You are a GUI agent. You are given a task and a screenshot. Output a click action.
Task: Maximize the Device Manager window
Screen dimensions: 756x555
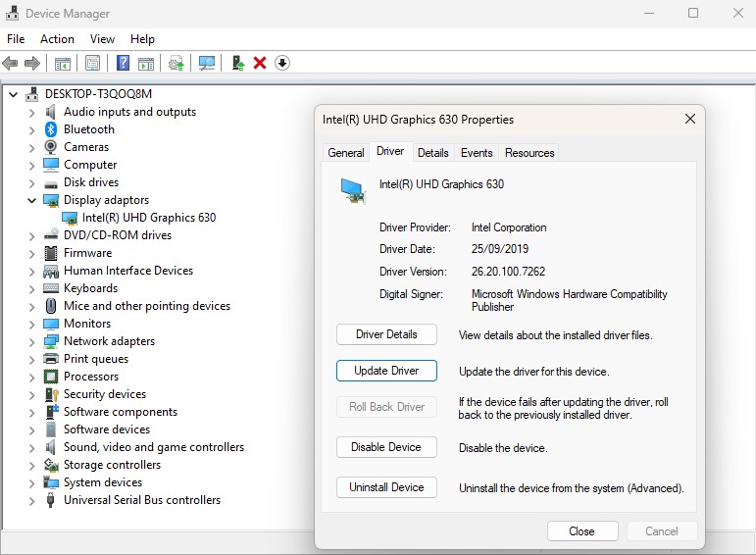click(693, 13)
